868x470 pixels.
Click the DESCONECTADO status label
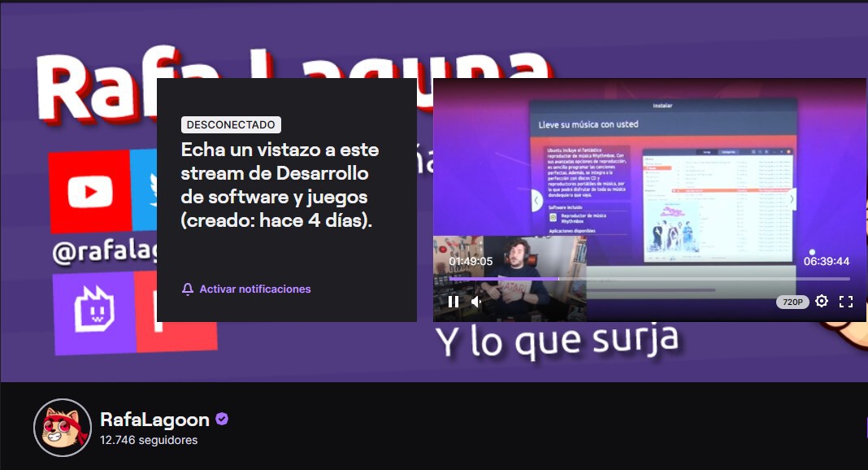[229, 124]
